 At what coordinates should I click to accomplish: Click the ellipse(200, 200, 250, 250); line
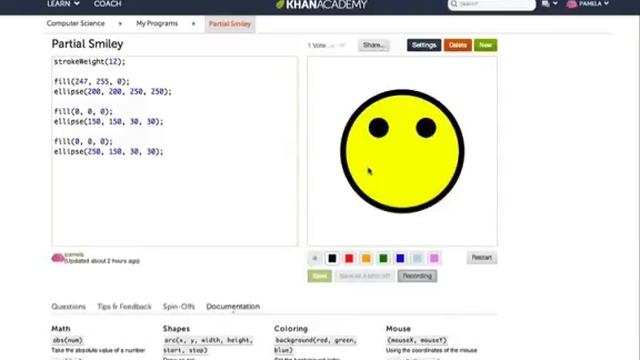[x=113, y=91]
